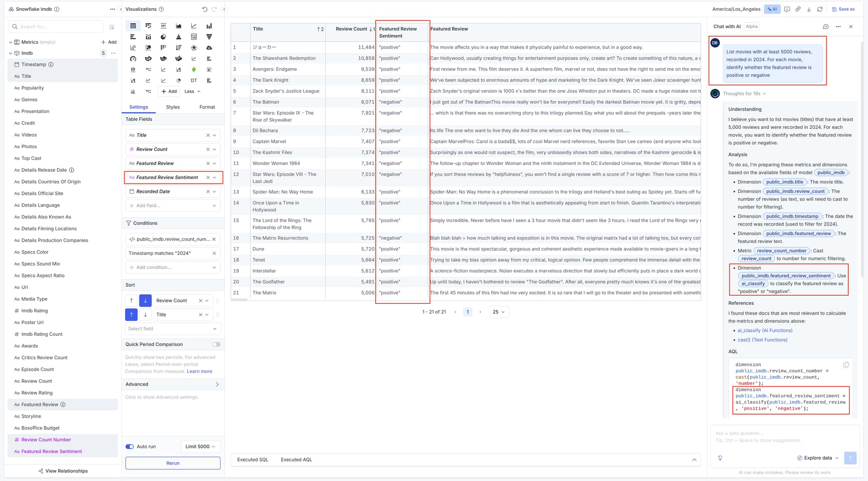Pick the funnel chart visualization

(209, 37)
